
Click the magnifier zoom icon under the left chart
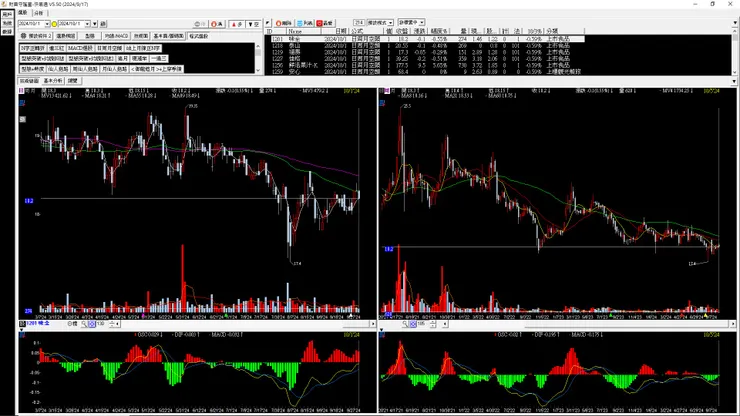pos(84,324)
